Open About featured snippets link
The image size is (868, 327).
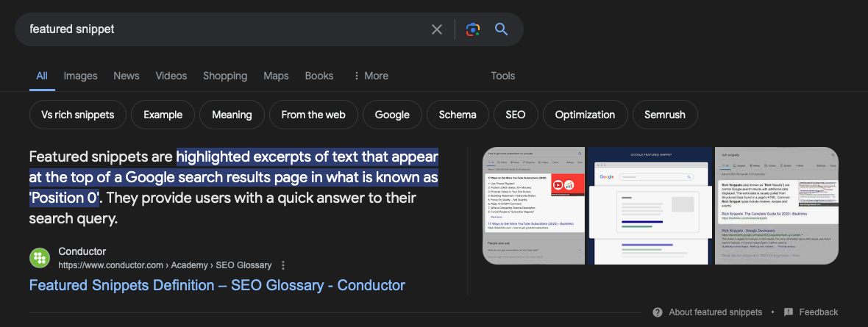point(715,312)
